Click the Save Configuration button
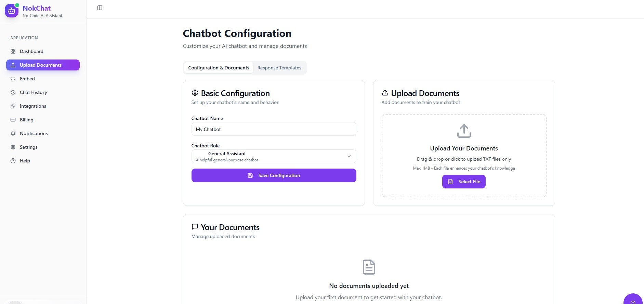This screenshot has width=644, height=304. tap(274, 175)
